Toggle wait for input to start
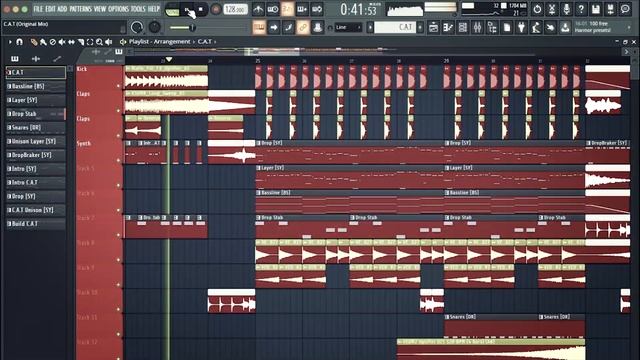Image resolution: width=640 pixels, height=360 pixels. 273,9
